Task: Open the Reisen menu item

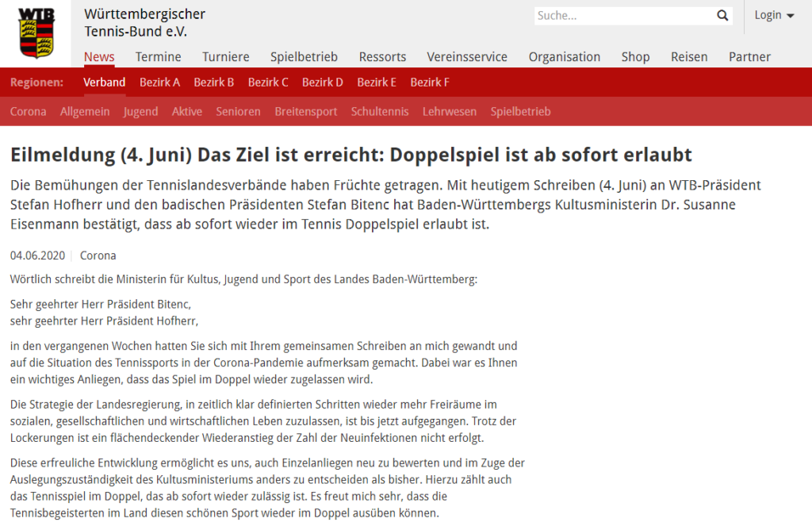Action: (689, 56)
